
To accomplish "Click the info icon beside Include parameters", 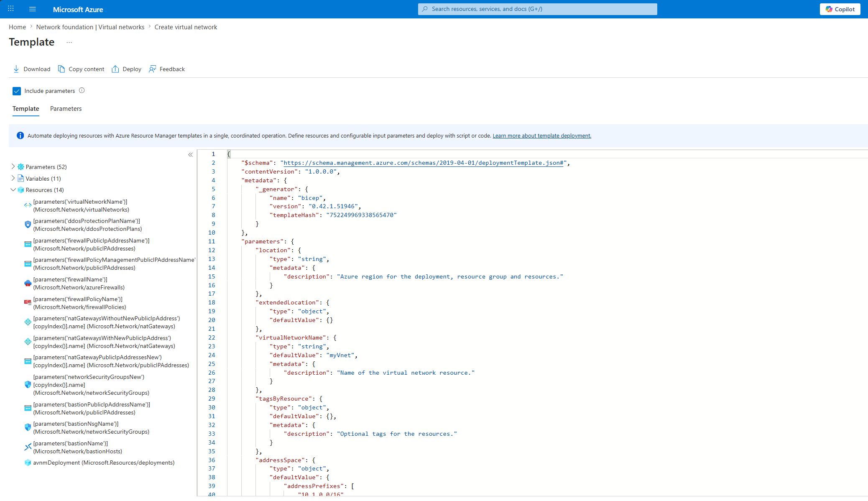I will point(82,90).
